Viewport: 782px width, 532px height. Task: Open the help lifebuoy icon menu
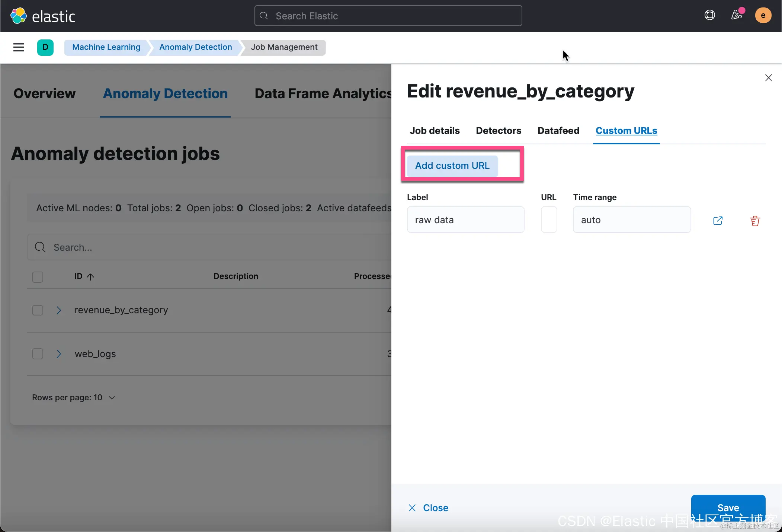coord(709,15)
